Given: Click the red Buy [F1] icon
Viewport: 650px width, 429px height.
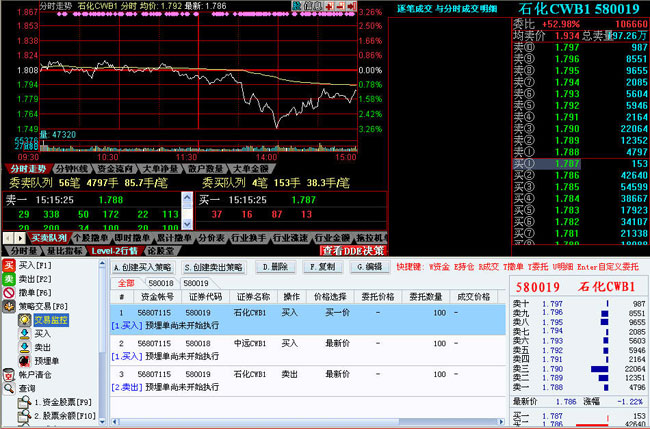Looking at the screenshot, I should coord(10,265).
